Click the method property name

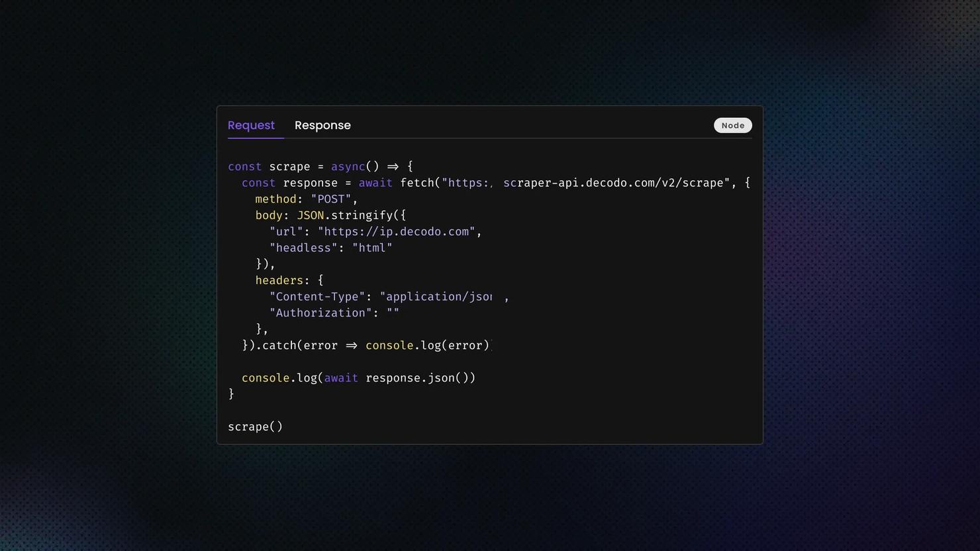[275, 199]
